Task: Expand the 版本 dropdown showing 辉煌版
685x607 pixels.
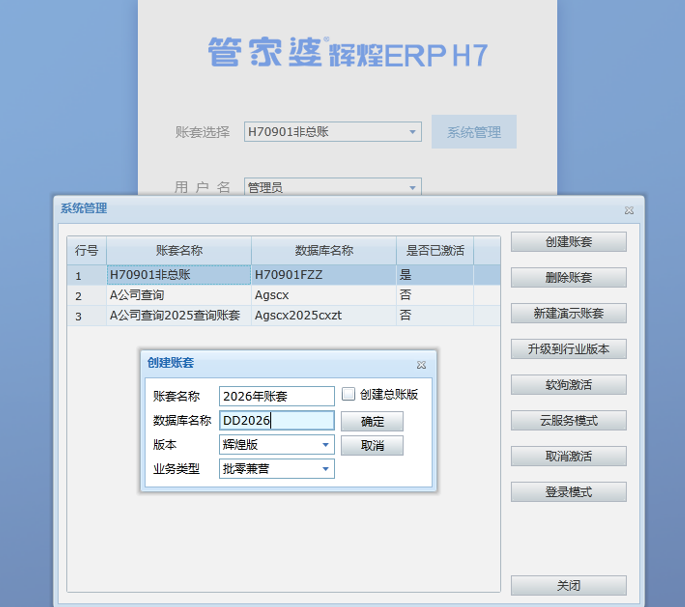Action: (x=326, y=445)
